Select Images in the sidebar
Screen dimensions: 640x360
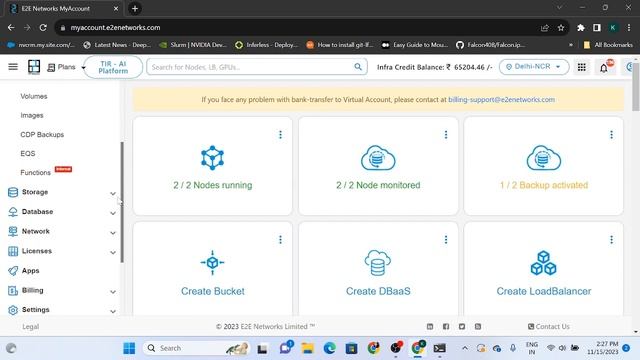32,116
